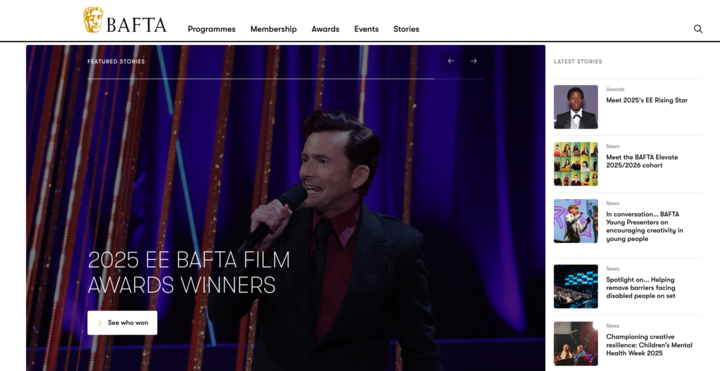Click the BAFTA mask logo
Viewport: 720px width, 371px height.
(x=93, y=20)
